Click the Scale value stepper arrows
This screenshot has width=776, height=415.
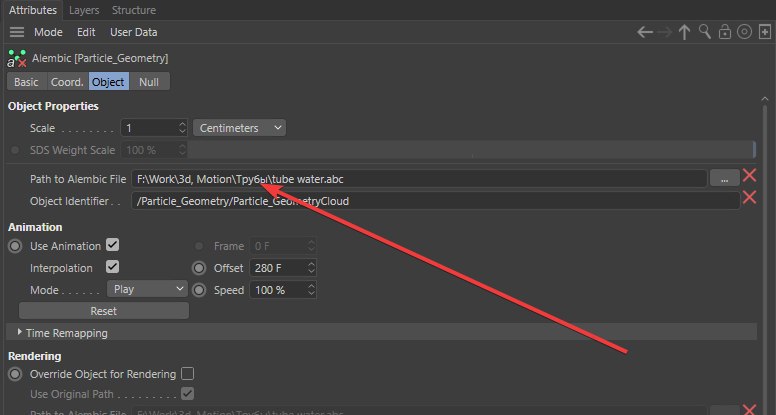[182, 128]
